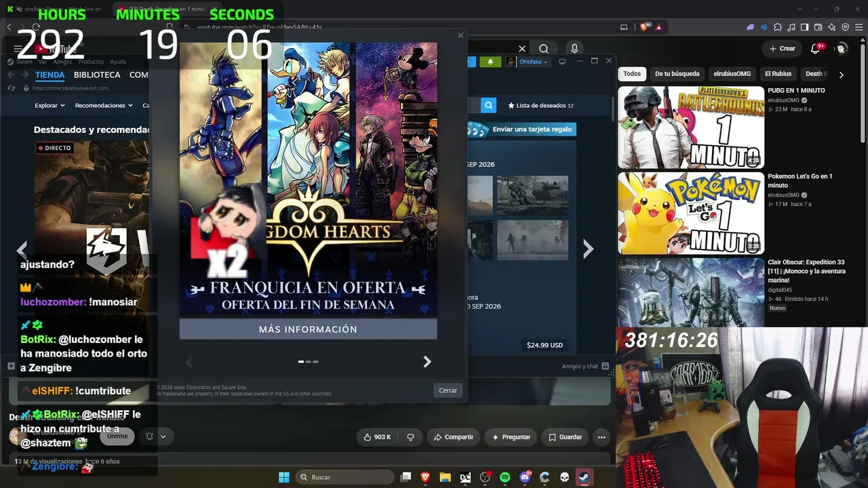
Task: Open the Windows Start menu
Action: pyautogui.click(x=284, y=477)
